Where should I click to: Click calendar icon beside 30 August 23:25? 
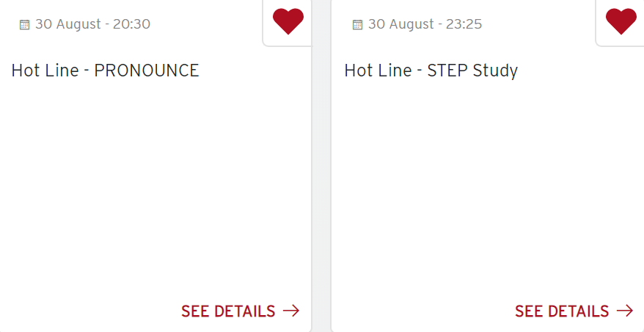click(357, 25)
